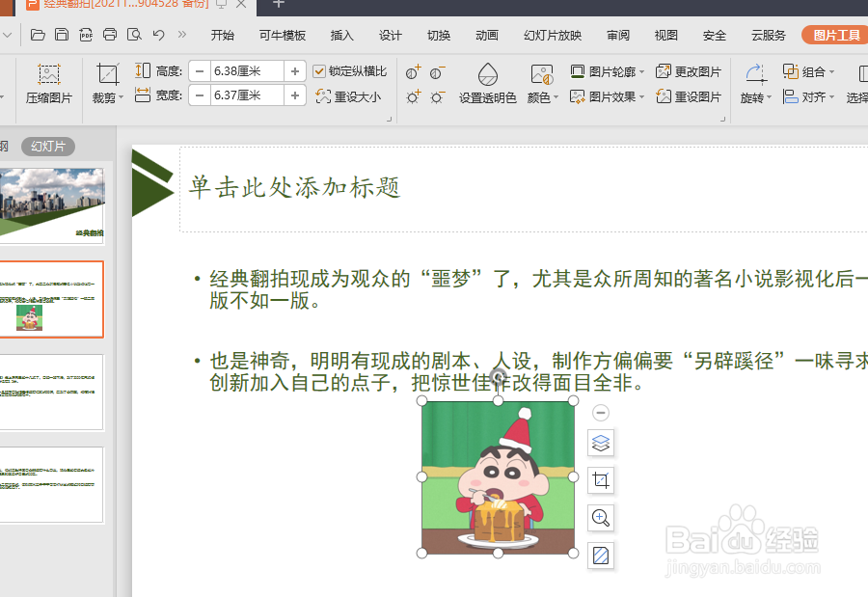Click the floating zoom magnifier icon
Screen dimensions: 868x597
[x=601, y=518]
